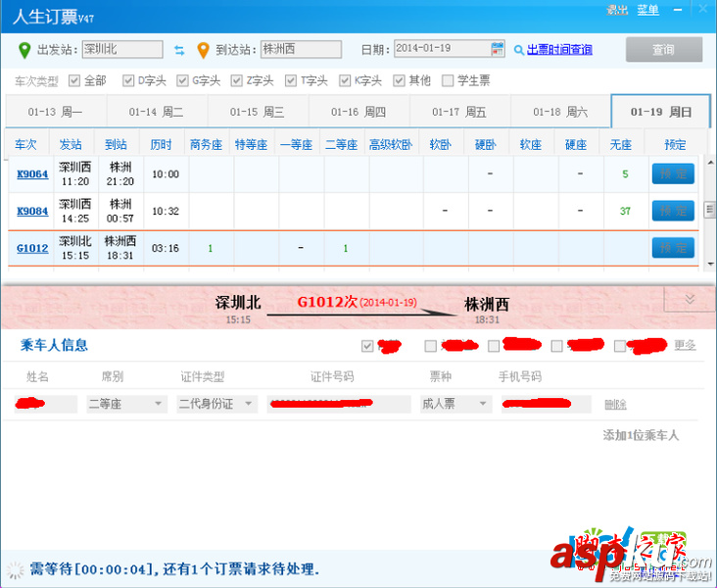The image size is (717, 588).
Task: Click 预定 button for train G1012
Action: pyautogui.click(x=673, y=248)
